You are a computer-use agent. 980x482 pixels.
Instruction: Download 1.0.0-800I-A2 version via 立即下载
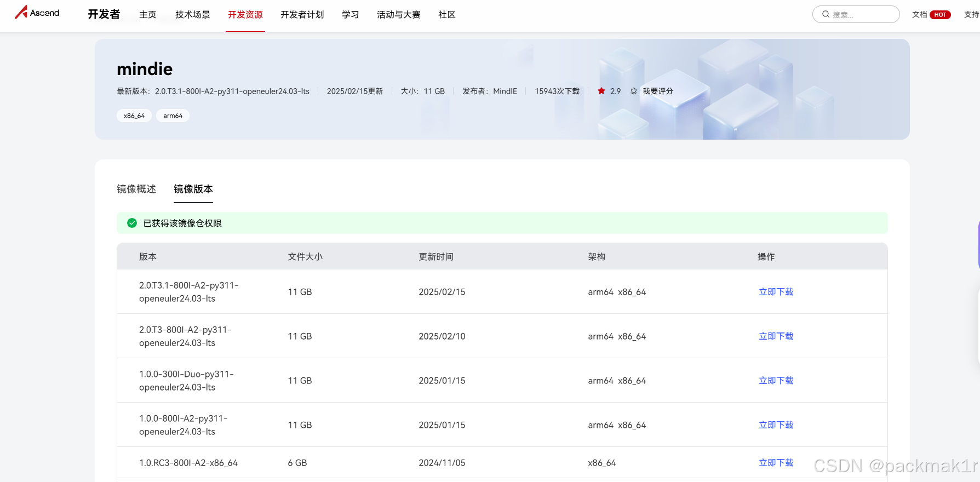point(776,425)
